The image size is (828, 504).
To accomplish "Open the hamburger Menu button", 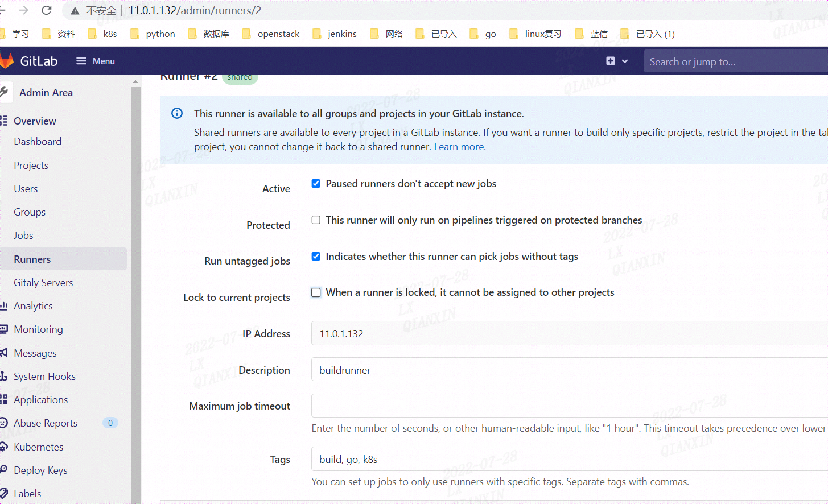I will (x=96, y=61).
